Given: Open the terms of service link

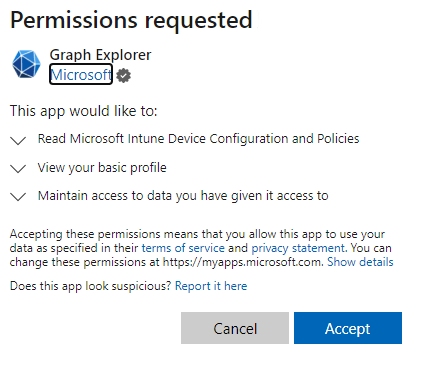Looking at the screenshot, I should point(183,248).
